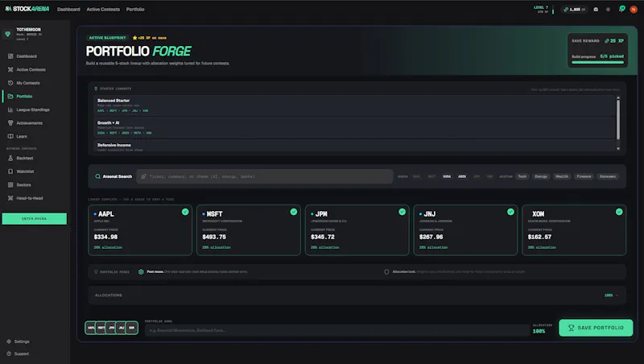Select the JPM stock card
644x364 pixels.
tap(357, 230)
